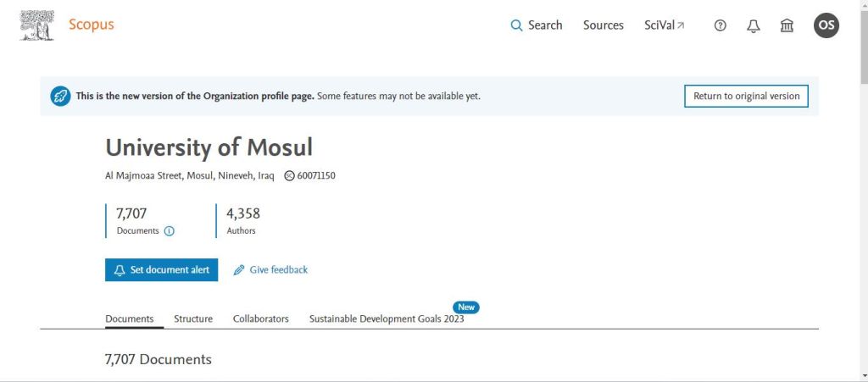The height and width of the screenshot is (382, 868).
Task: Click the affiliation ID 60071150
Action: pos(315,176)
